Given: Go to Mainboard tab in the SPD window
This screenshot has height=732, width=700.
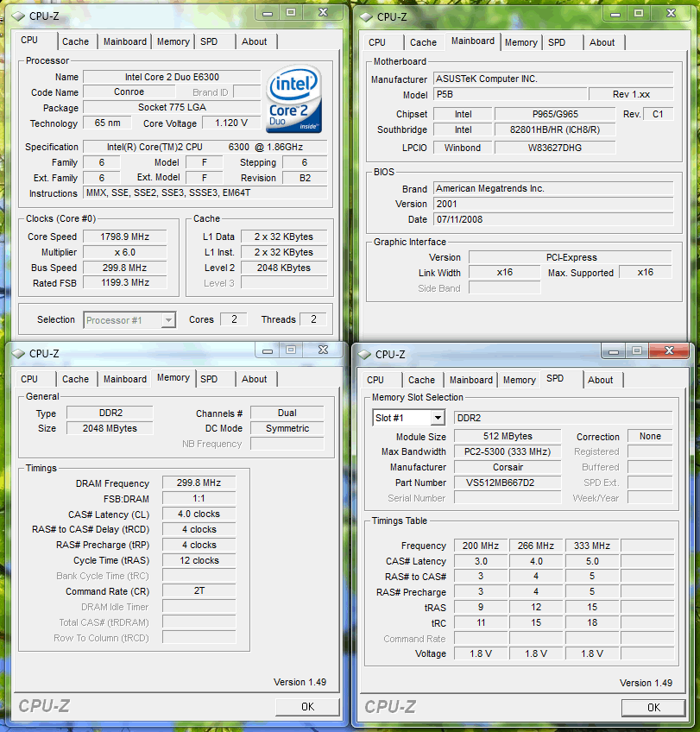Looking at the screenshot, I should pyautogui.click(x=471, y=380).
